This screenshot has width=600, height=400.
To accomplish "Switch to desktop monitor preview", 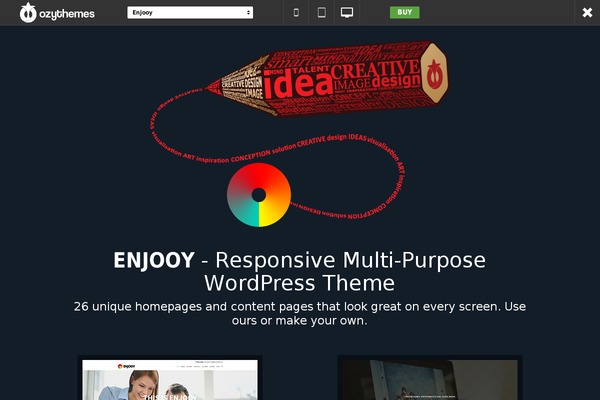I will click(347, 13).
